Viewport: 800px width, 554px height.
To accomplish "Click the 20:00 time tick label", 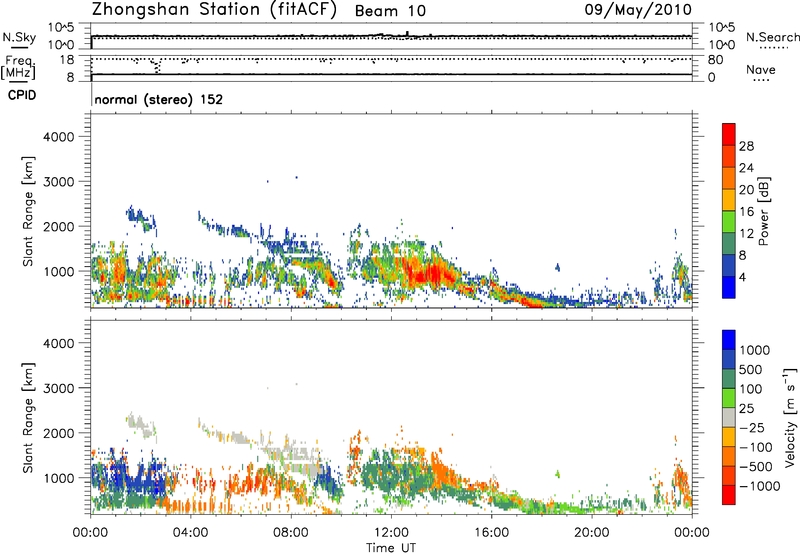I will 592,533.
